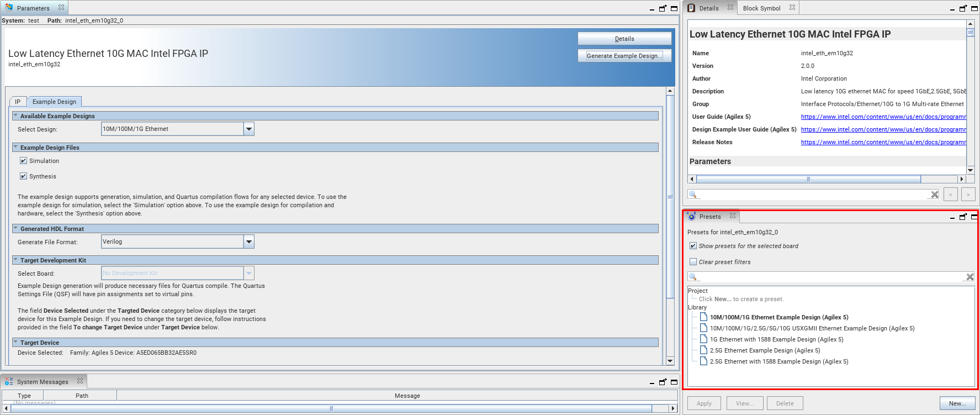Open the Generate File Format dropdown
Image resolution: width=980 pixels, height=415 pixels.
[249, 241]
